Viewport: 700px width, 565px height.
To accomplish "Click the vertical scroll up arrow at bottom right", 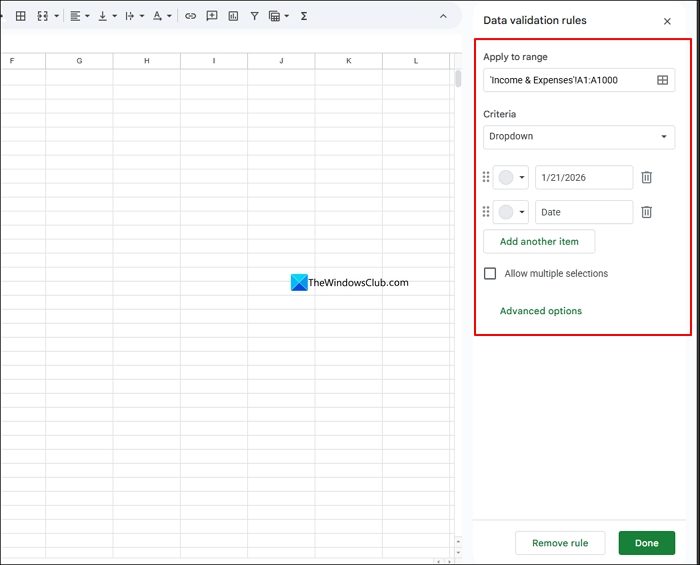I will click(x=458, y=542).
